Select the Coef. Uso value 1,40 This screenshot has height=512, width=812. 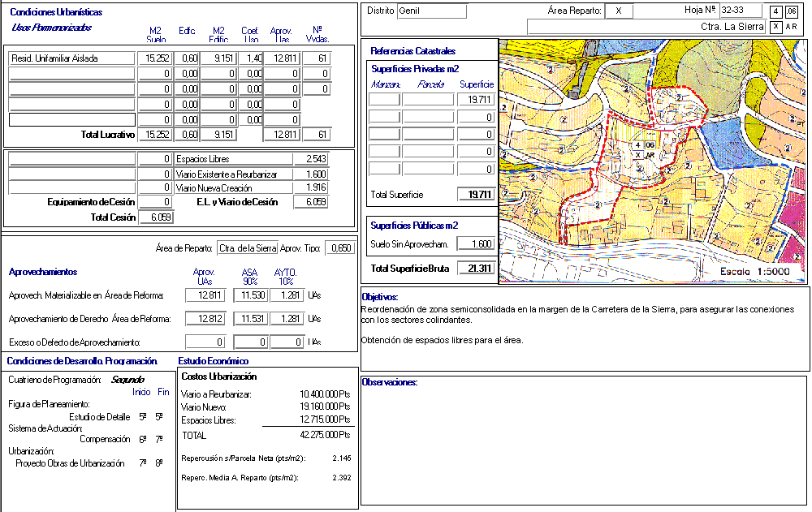coord(252,58)
